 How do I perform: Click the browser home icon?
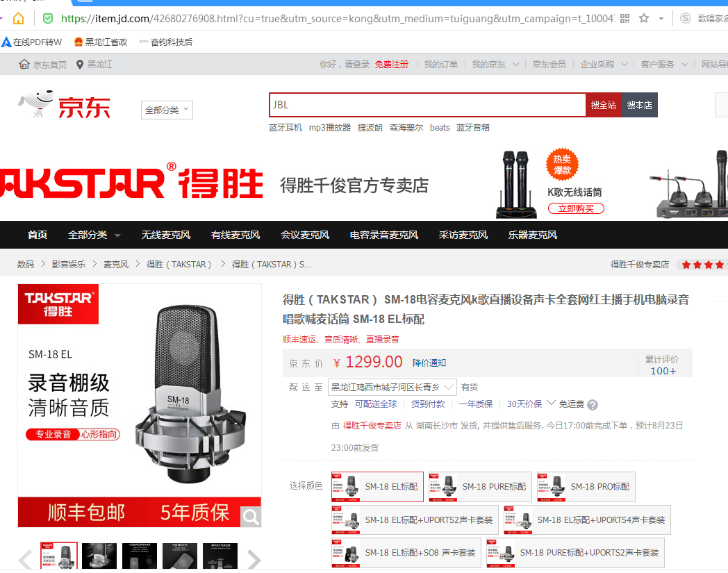tap(18, 19)
